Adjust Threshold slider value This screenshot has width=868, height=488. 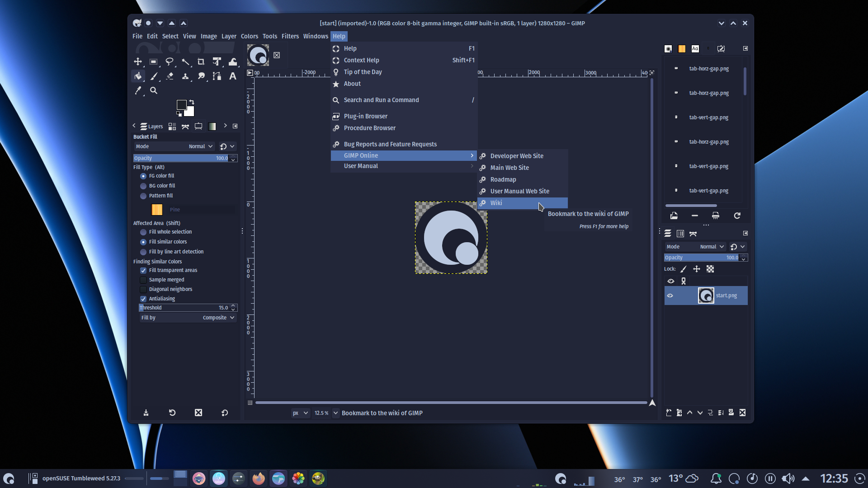[188, 308]
